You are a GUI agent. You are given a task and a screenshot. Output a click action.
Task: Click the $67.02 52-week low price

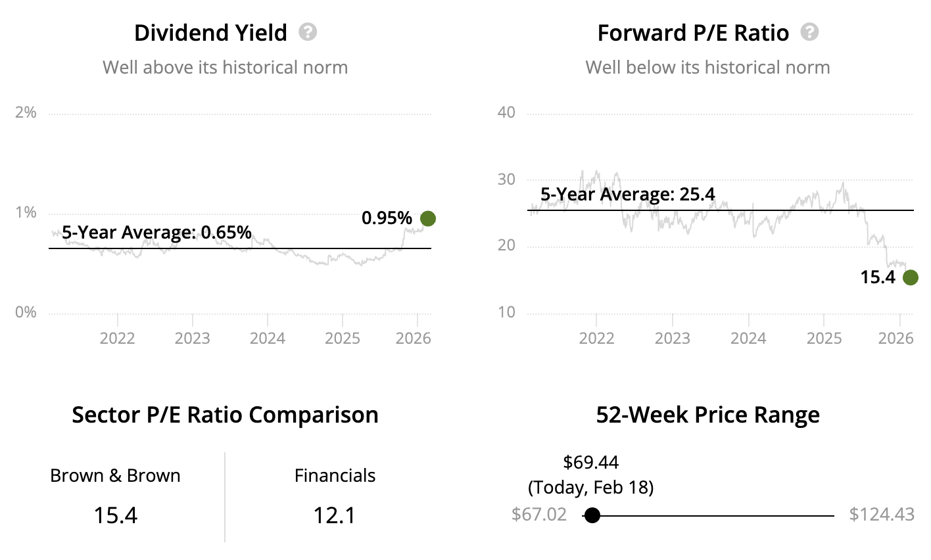[539, 514]
